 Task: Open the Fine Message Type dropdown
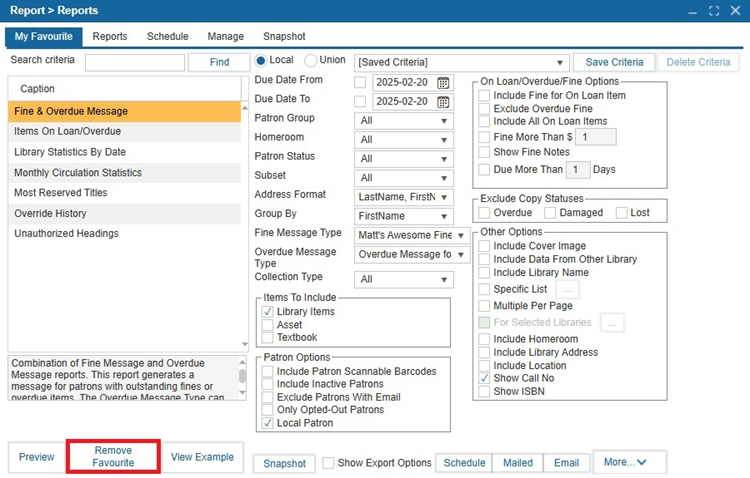point(412,235)
